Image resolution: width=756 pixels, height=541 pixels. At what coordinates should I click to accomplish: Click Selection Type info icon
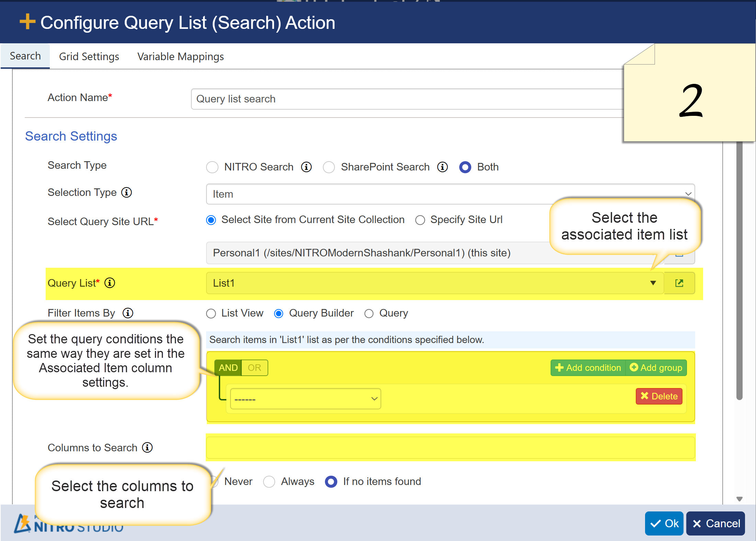[x=126, y=192]
